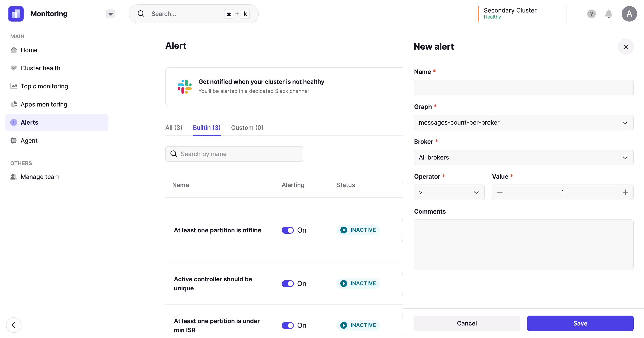This screenshot has height=338, width=644.
Task: Toggle alerting for partition offline alert
Action: tap(288, 230)
